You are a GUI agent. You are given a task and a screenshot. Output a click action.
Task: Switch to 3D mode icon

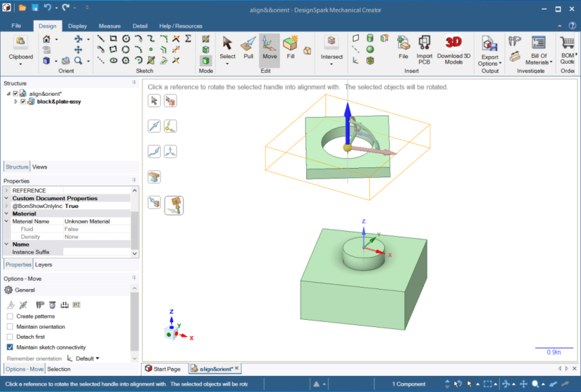(205, 60)
